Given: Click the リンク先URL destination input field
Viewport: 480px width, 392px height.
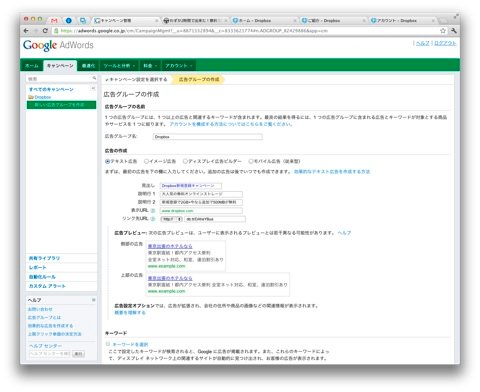Looking at the screenshot, I should click(215, 219).
